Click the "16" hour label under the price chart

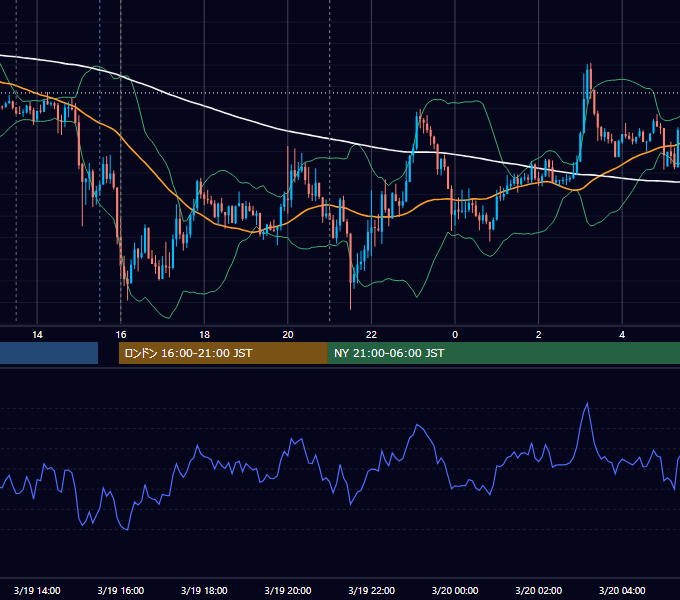121,335
